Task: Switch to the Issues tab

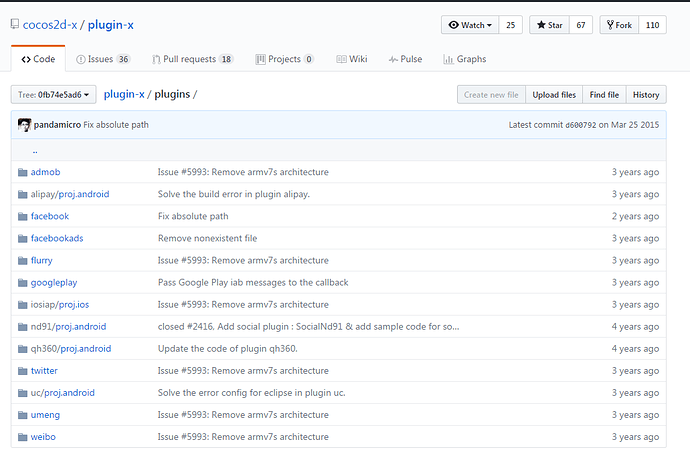Action: pos(108,59)
